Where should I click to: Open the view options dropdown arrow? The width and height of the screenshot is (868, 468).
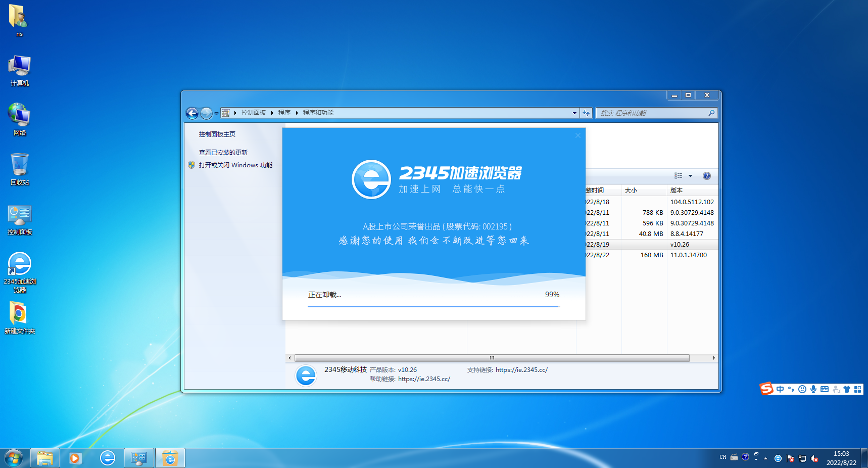click(x=690, y=176)
